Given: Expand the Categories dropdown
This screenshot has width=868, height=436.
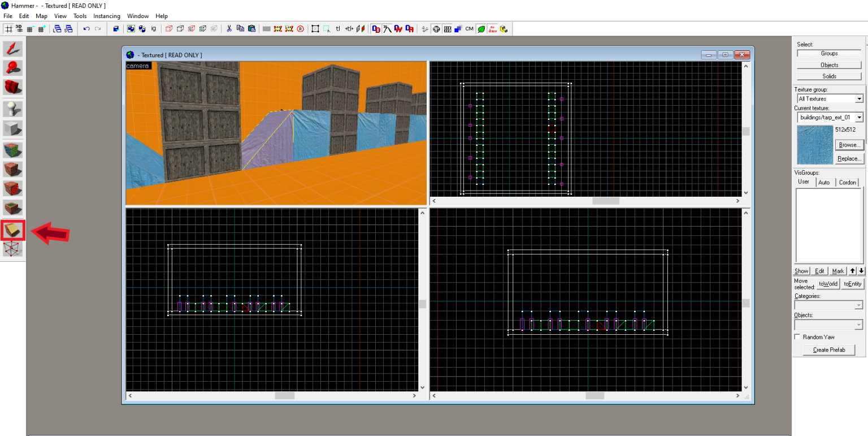Looking at the screenshot, I should 859,305.
